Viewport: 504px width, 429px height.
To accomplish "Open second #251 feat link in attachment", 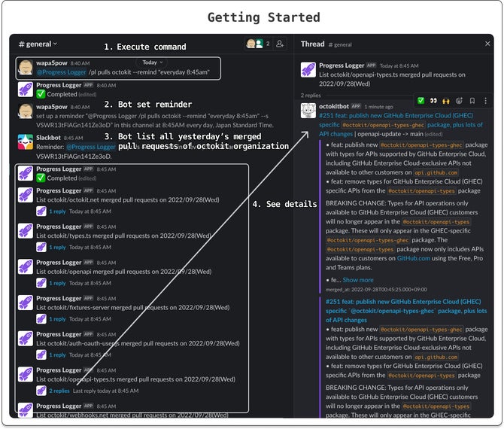I will (406, 311).
